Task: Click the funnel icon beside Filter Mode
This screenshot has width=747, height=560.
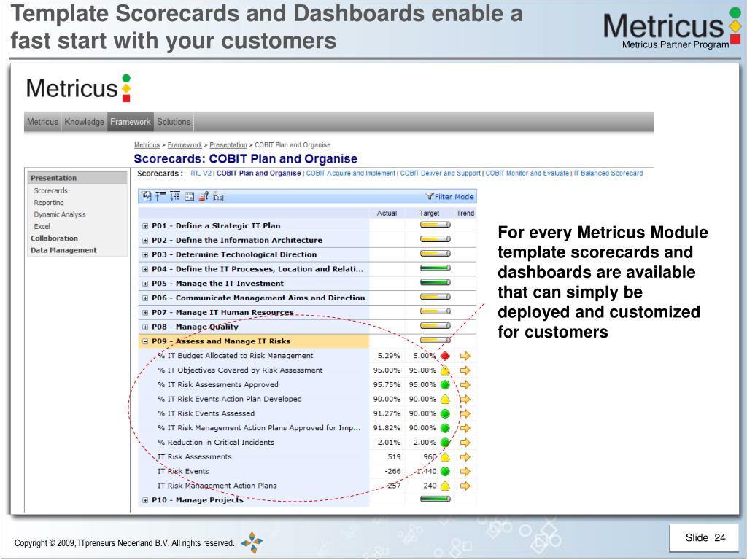Action: (430, 196)
